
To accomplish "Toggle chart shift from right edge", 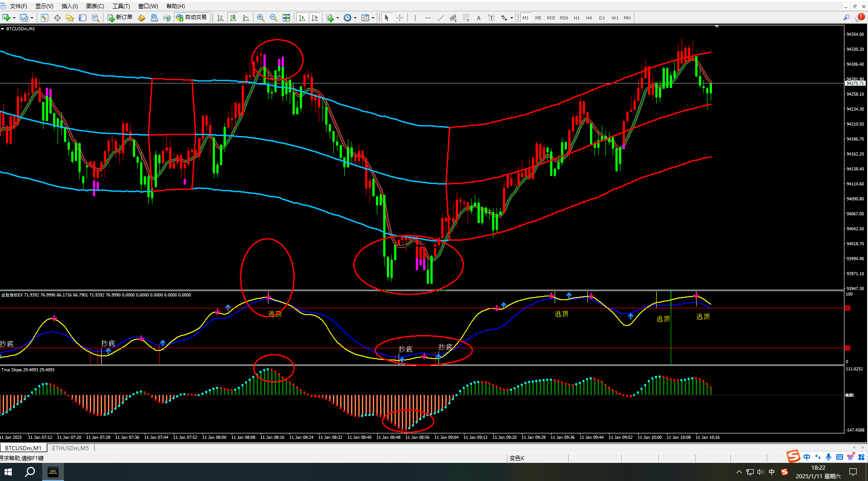I will [315, 18].
